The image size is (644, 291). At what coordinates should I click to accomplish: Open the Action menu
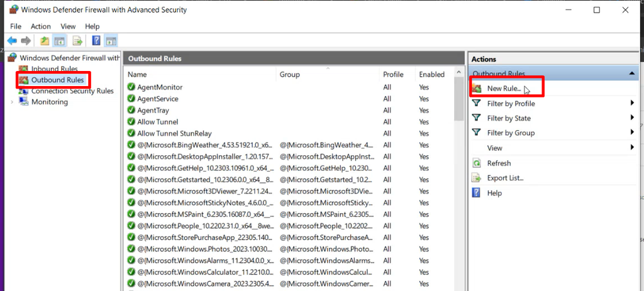pos(41,26)
